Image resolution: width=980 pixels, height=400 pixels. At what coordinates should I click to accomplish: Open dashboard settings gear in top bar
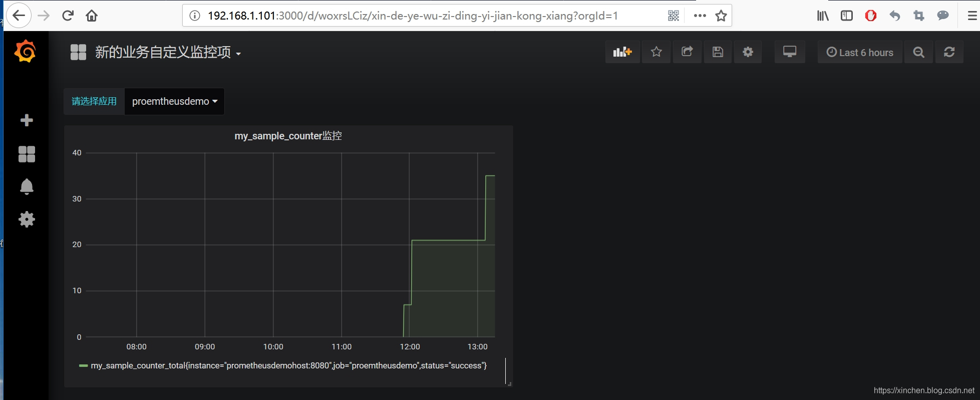[748, 52]
